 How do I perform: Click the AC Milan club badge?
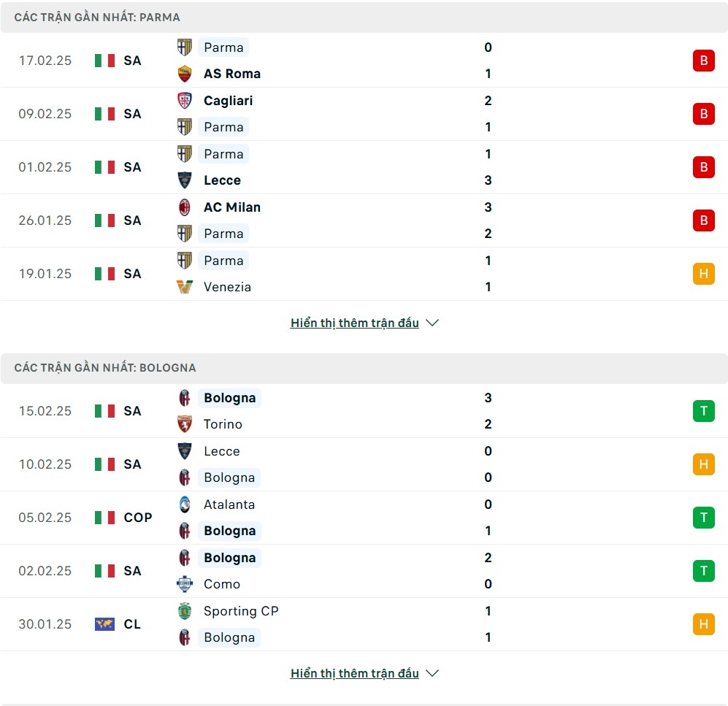185,207
